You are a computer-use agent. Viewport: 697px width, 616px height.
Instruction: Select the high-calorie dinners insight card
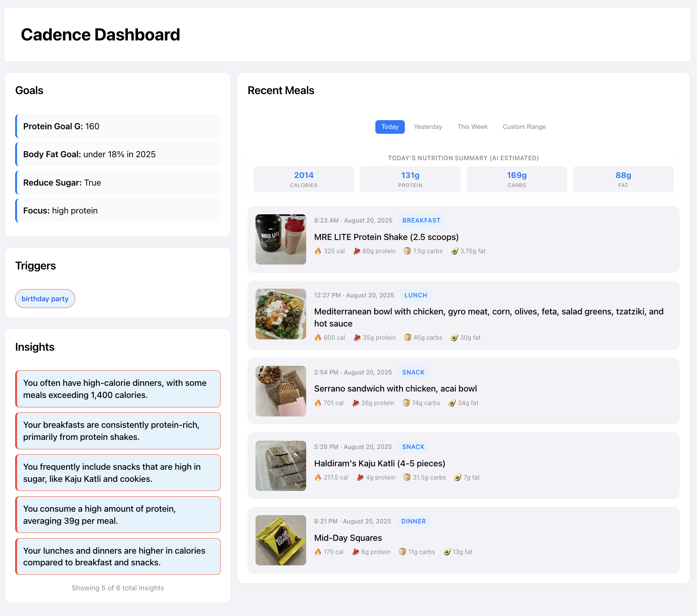click(x=118, y=389)
